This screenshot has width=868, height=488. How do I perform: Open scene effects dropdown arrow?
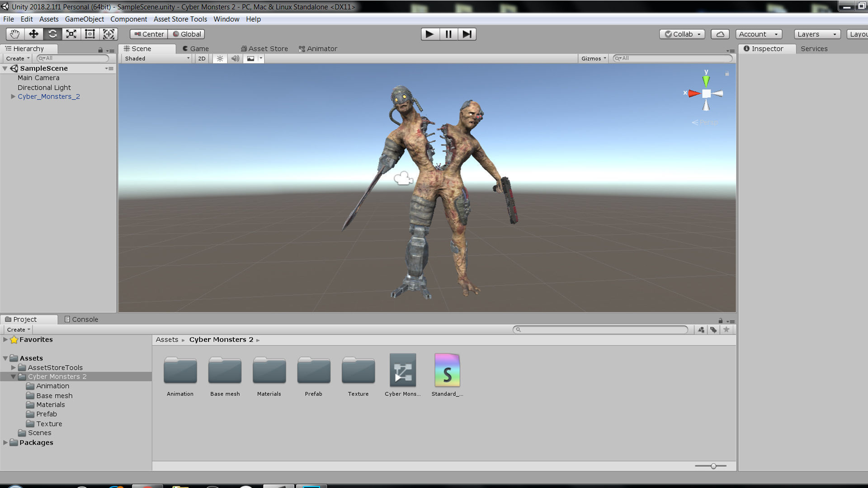261,58
